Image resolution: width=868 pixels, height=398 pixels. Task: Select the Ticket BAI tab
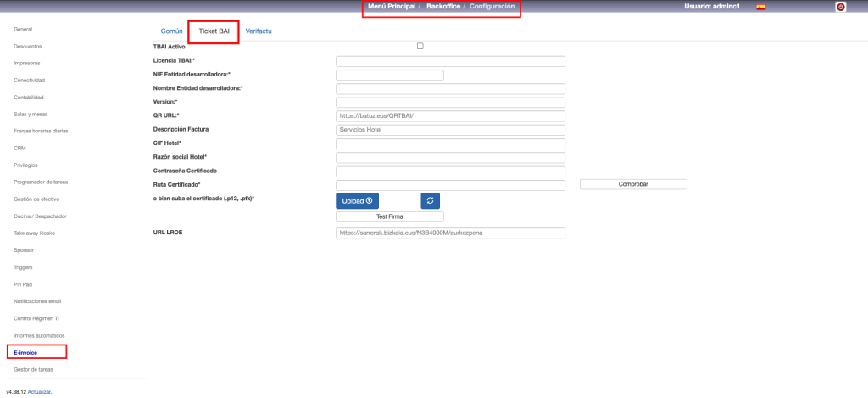pos(214,31)
